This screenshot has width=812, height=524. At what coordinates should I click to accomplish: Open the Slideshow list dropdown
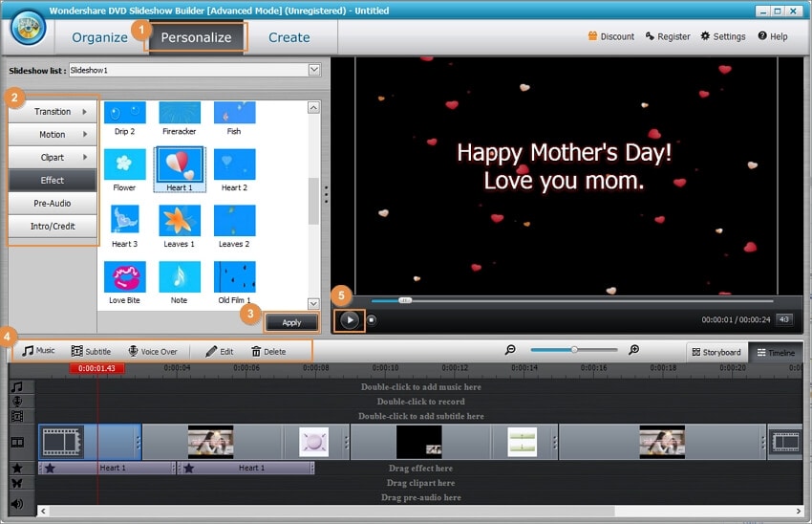coord(314,70)
